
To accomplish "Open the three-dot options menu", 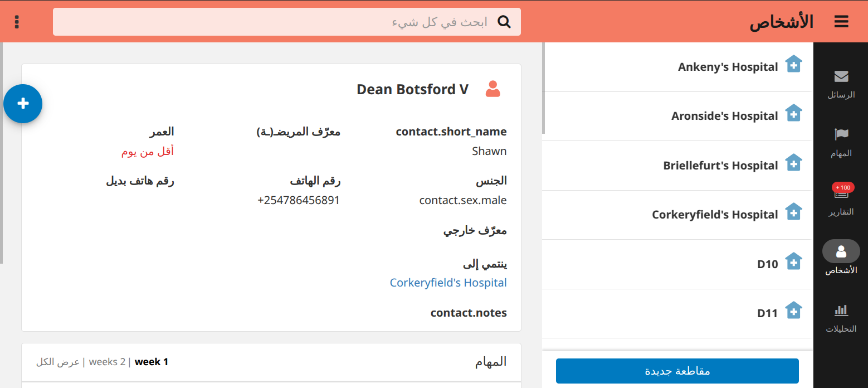I will click(17, 22).
